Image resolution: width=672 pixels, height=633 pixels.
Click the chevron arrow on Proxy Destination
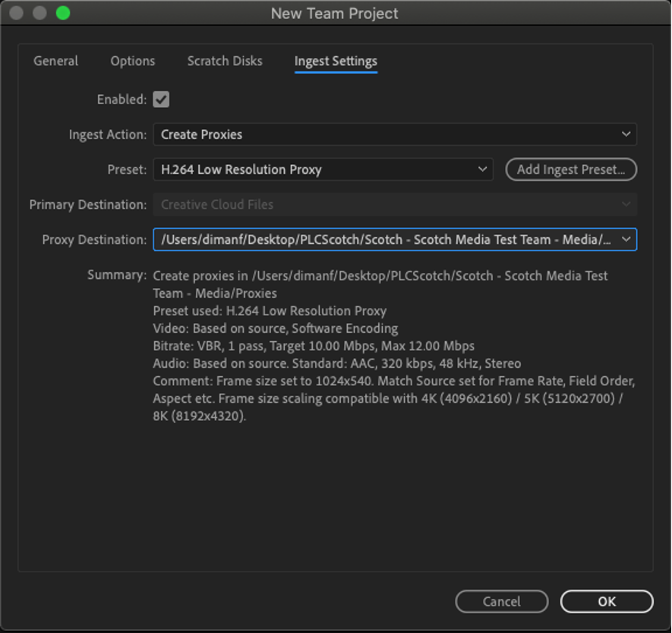(626, 239)
